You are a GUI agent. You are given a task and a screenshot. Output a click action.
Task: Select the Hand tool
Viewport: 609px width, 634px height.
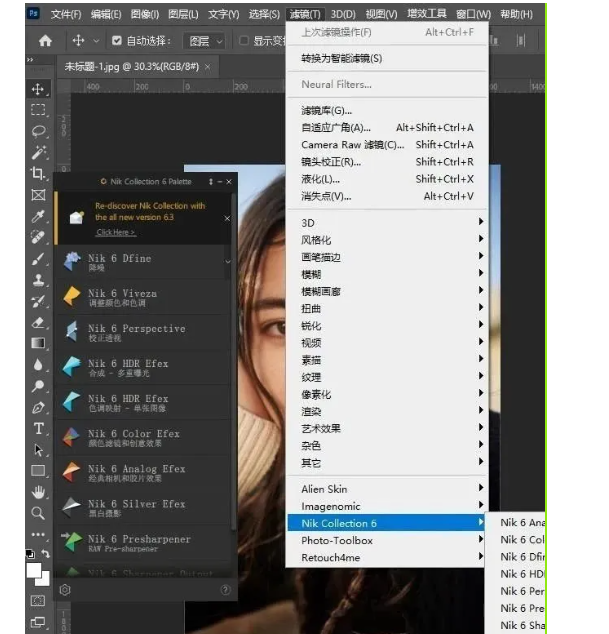click(38, 492)
